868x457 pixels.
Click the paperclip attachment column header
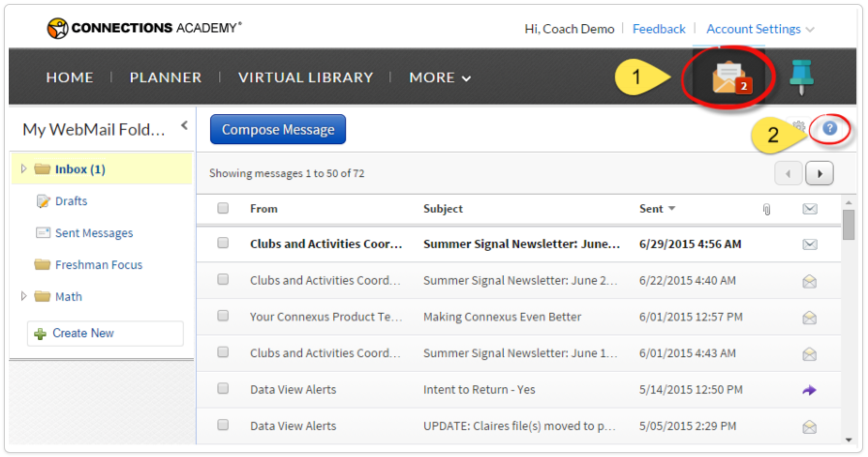point(767,209)
